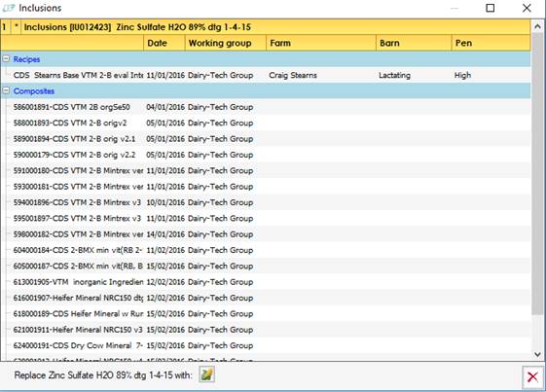Click the Working group column header
546x392 pixels.
[x=225, y=43]
